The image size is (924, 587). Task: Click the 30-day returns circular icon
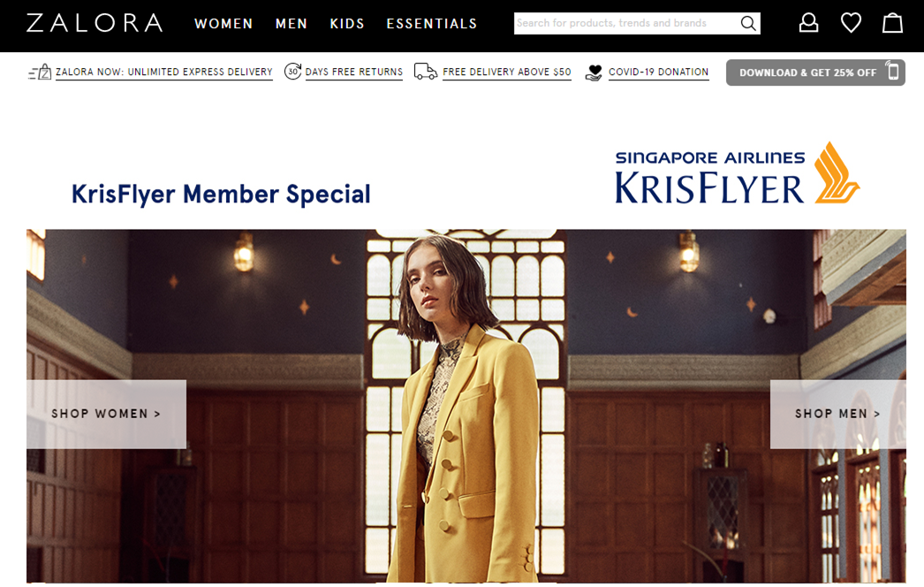(x=293, y=72)
